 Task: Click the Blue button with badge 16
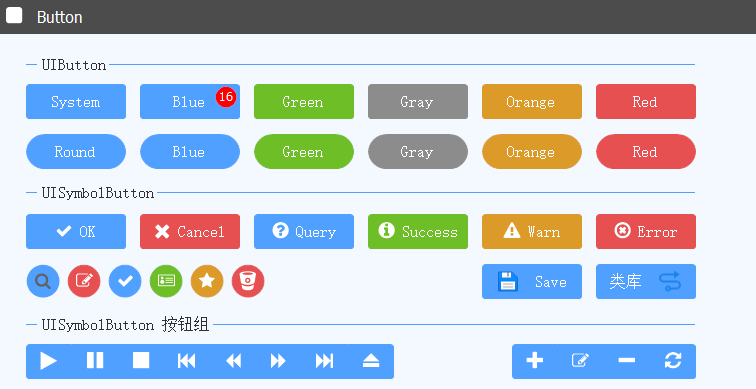190,102
